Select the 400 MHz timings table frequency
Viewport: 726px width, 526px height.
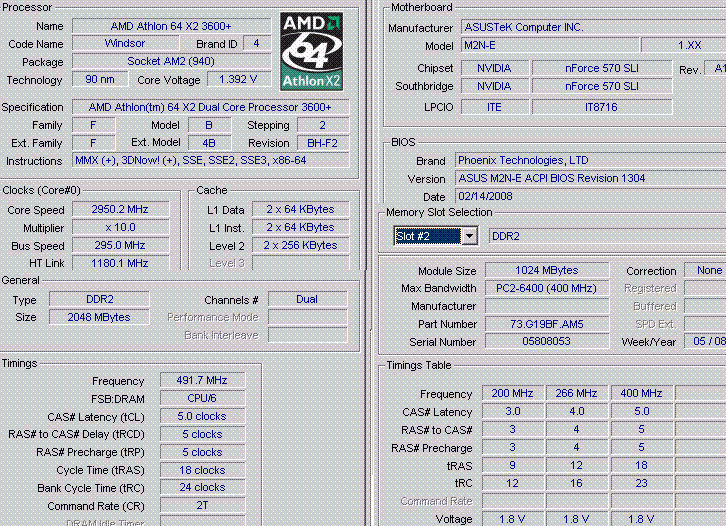[641, 393]
